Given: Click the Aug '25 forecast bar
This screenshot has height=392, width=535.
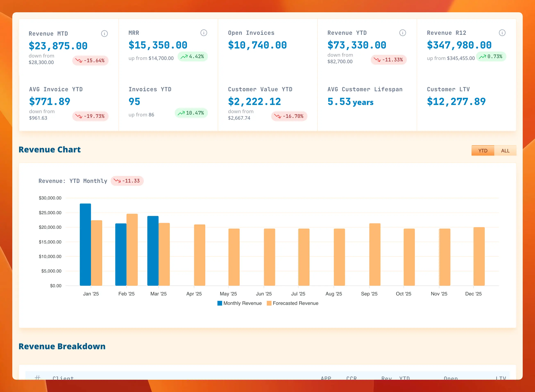Looking at the screenshot, I should pos(339,257).
